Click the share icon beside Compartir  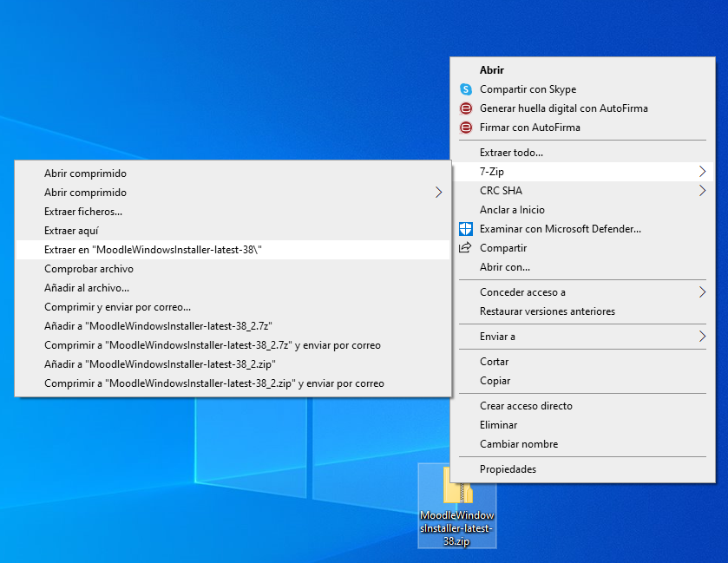pyautogui.click(x=465, y=248)
